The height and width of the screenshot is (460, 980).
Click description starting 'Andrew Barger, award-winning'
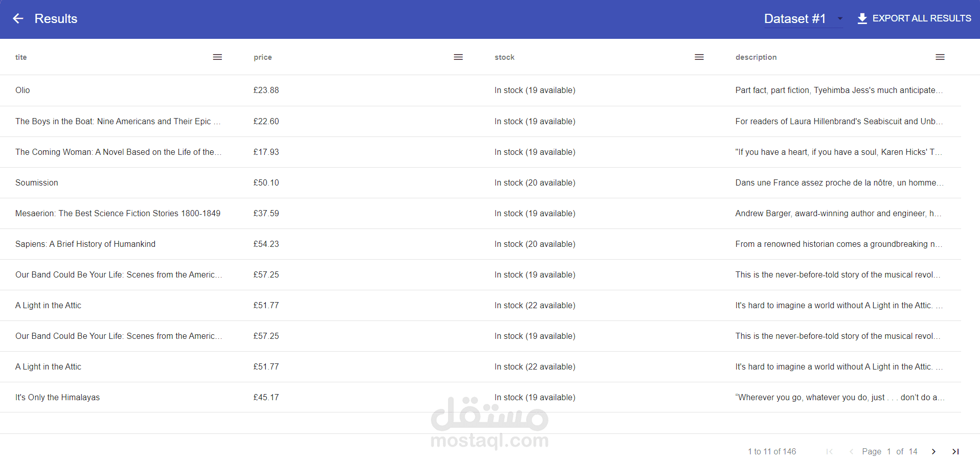pyautogui.click(x=838, y=213)
